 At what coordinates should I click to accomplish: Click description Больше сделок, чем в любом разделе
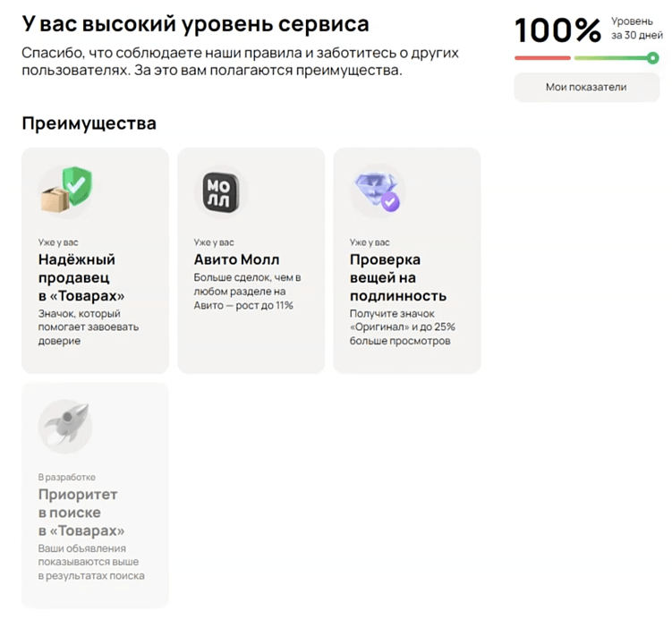click(247, 292)
